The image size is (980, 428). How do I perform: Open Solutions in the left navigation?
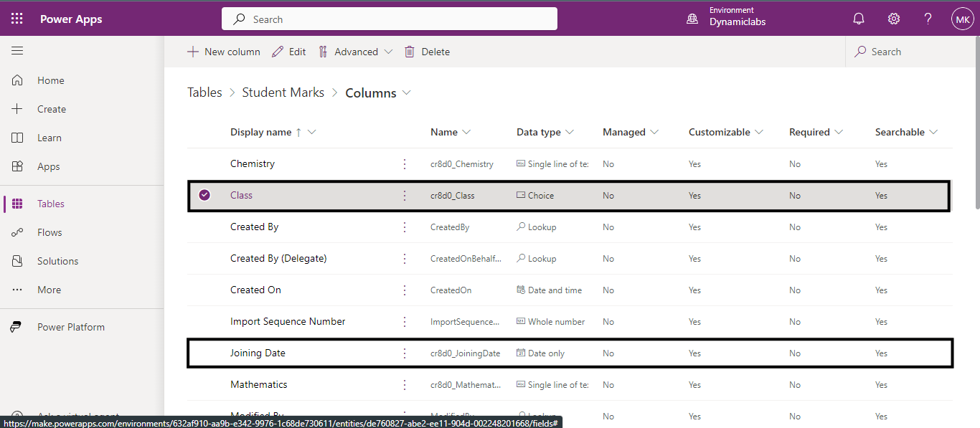(57, 261)
